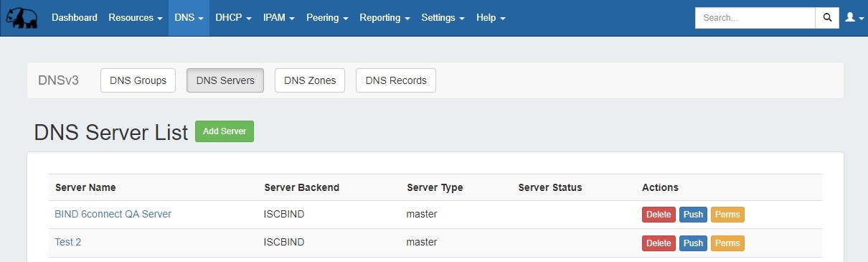This screenshot has height=262, width=868.
Task: Click the green Add Server button
Action: point(225,131)
